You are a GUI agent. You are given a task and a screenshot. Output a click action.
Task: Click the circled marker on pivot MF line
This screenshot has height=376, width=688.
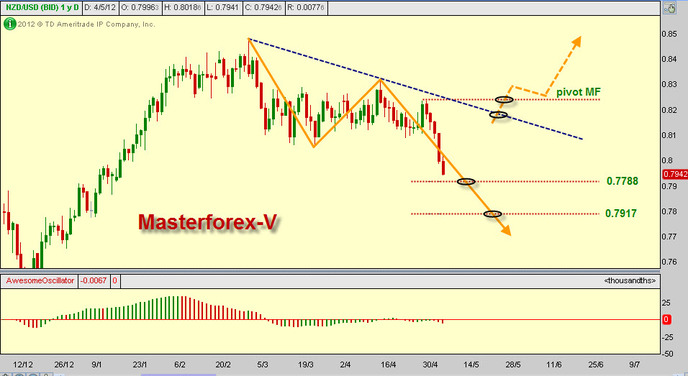(x=504, y=100)
